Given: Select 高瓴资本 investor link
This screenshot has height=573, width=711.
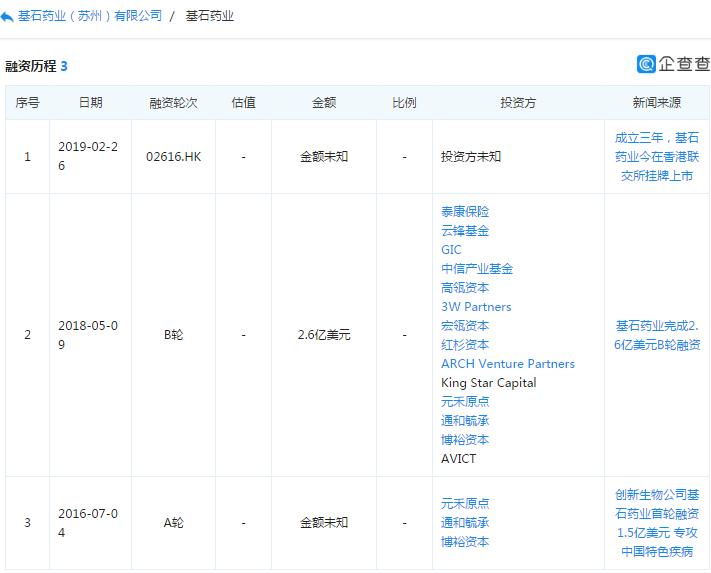Looking at the screenshot, I should [x=465, y=288].
